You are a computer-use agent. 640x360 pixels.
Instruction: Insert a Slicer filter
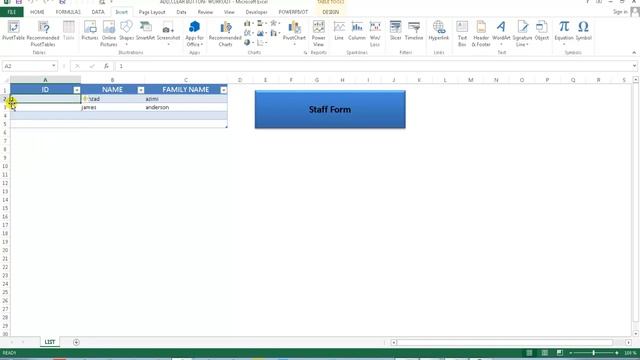pyautogui.click(x=395, y=31)
